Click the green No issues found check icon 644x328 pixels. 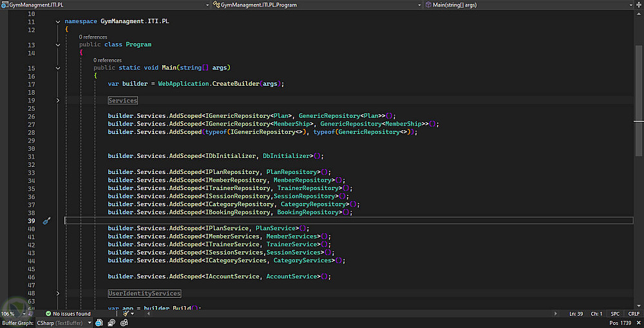(48, 314)
